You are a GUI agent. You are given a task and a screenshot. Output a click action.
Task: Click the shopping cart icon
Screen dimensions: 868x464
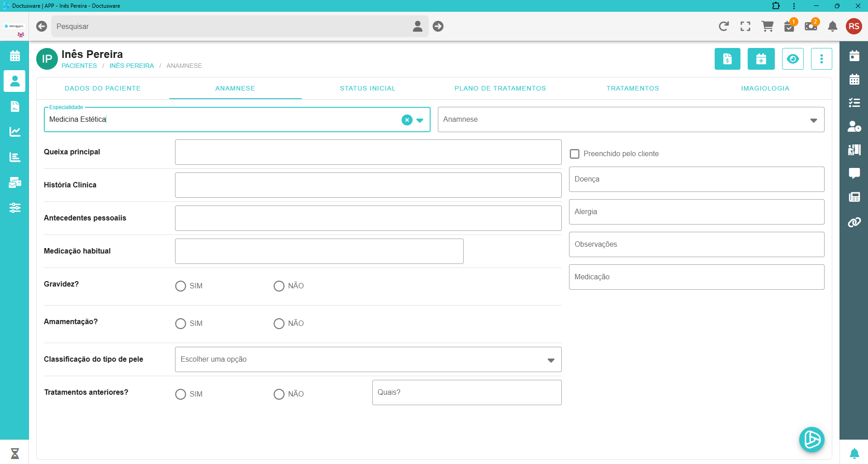click(767, 26)
